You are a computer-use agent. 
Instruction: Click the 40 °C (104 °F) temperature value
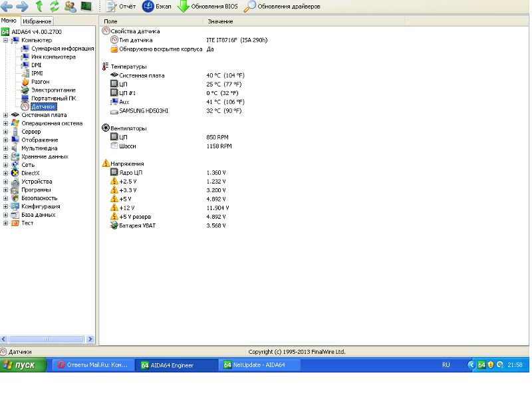click(225, 76)
